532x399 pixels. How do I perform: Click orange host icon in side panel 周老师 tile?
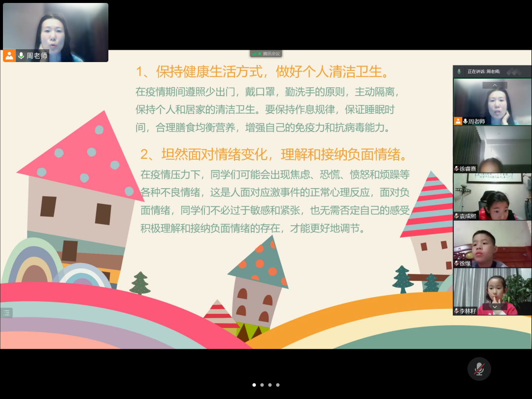click(x=458, y=121)
